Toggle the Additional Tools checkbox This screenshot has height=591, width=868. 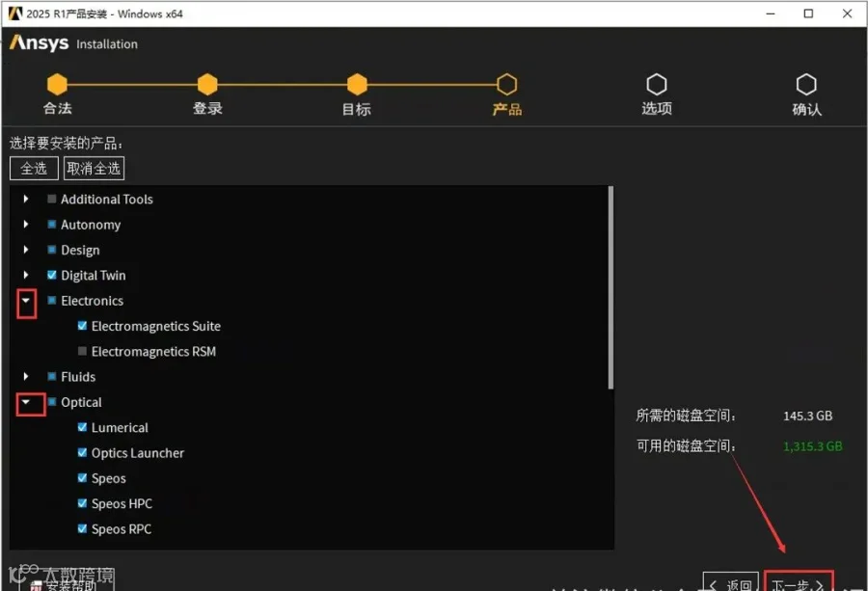(51, 199)
